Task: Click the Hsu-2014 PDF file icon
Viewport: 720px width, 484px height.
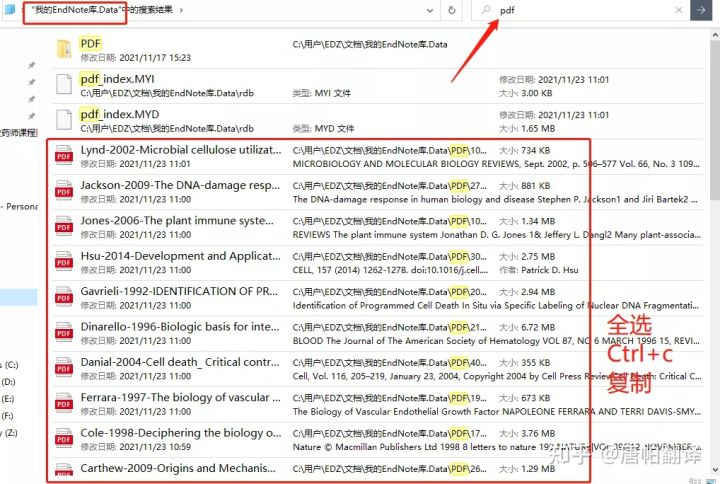Action: pyautogui.click(x=64, y=263)
